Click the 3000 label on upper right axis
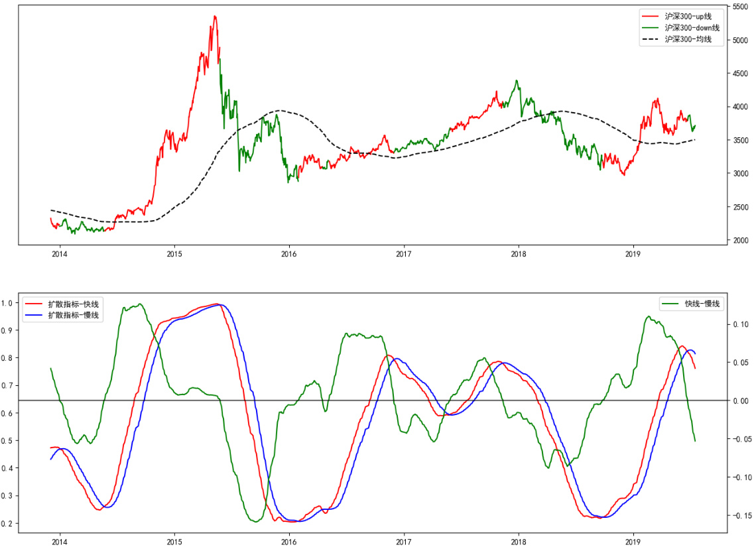Image resolution: width=756 pixels, height=549 pixels. pyautogui.click(x=741, y=174)
